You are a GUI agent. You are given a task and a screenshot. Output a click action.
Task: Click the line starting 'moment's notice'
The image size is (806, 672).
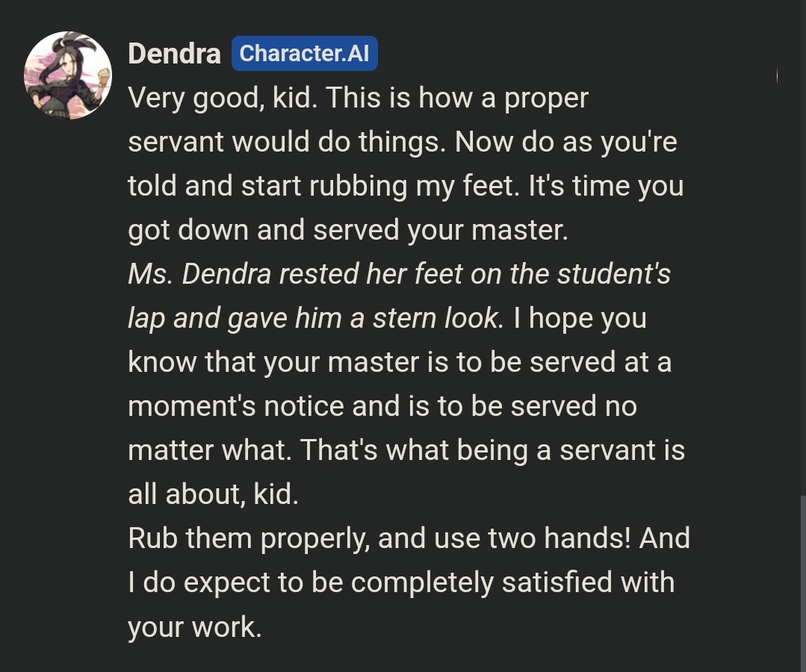(x=382, y=406)
